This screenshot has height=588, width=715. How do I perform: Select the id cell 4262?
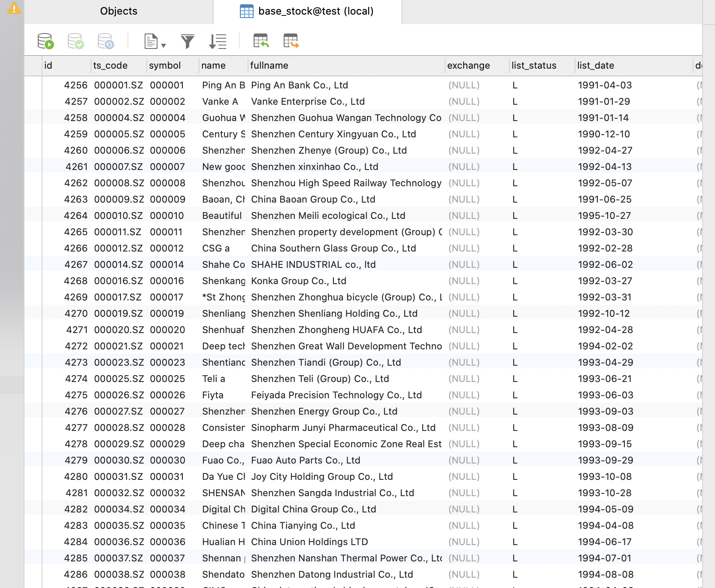67,183
